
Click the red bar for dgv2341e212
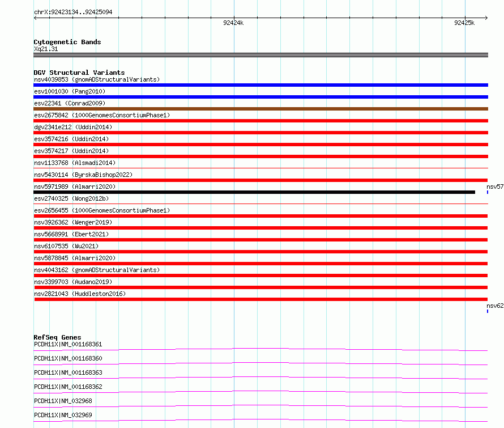[260, 133]
